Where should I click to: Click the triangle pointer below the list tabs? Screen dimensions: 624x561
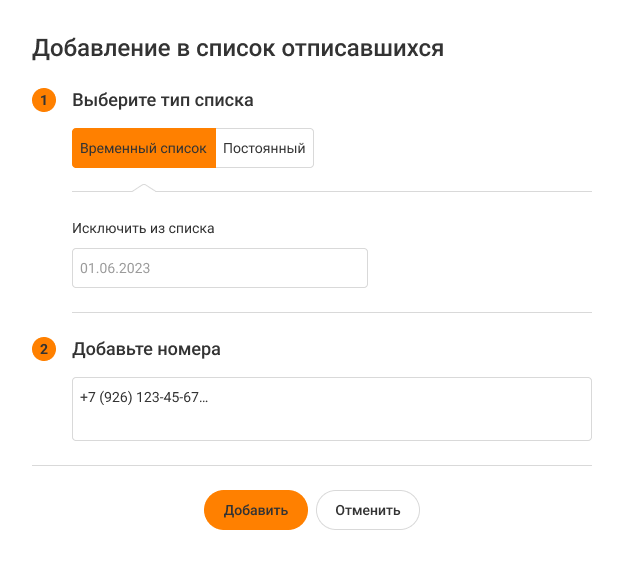tap(144, 187)
